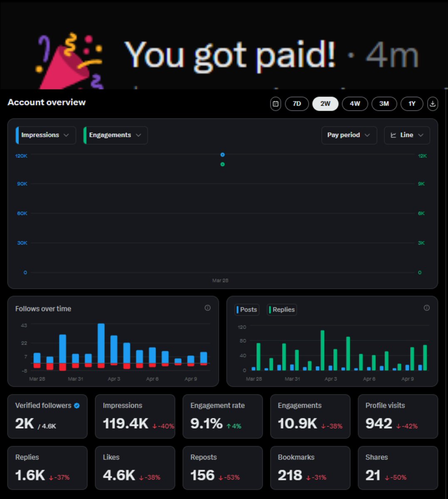This screenshot has height=499, width=448.
Task: Click the Account overview heading
Action: [x=47, y=102]
